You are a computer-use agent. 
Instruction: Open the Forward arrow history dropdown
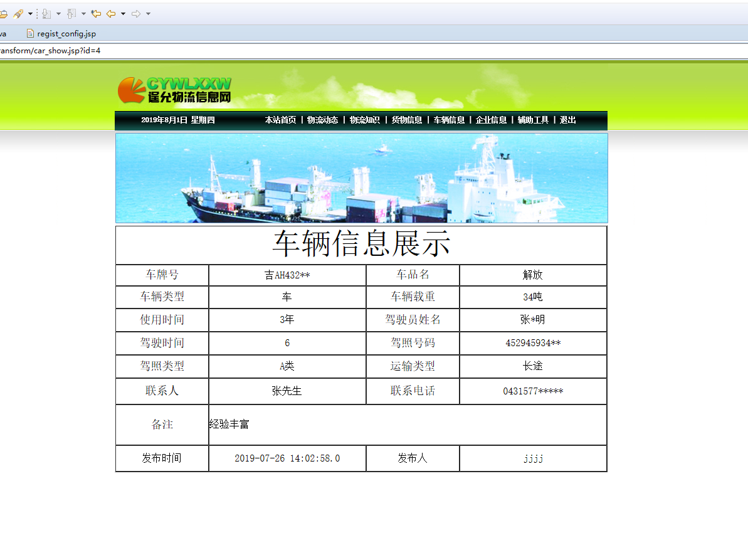(147, 13)
